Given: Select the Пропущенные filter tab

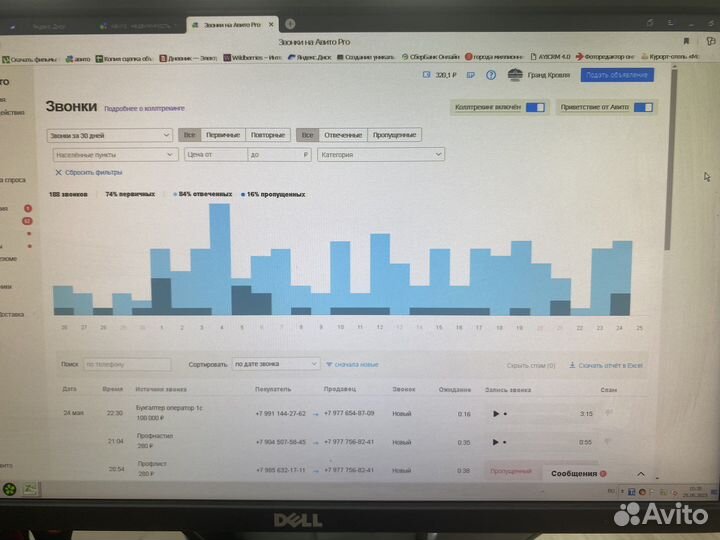Looking at the screenshot, I should tap(394, 135).
